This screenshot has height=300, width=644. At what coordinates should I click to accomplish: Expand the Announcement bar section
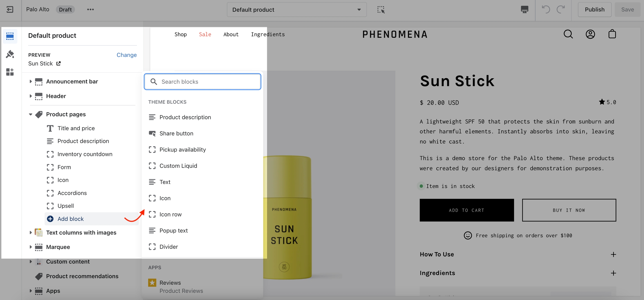[30, 81]
